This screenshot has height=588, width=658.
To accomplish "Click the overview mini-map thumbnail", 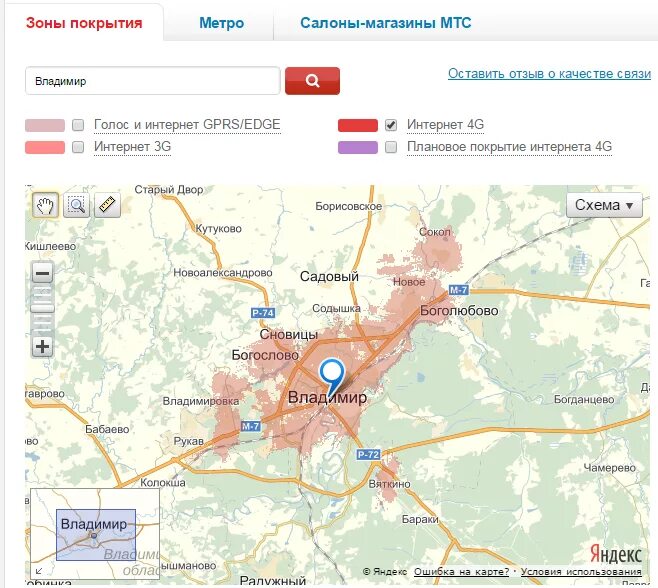I will pyautogui.click(x=95, y=534).
